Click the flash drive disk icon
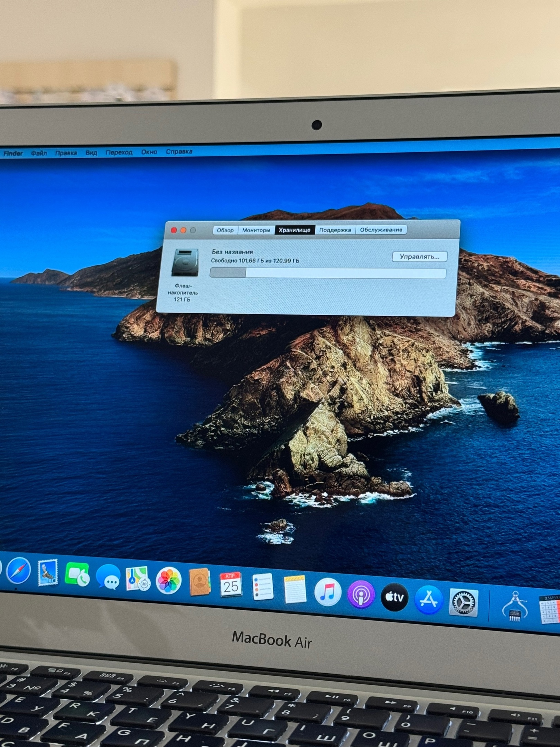This screenshot has height=747, width=560. 185,262
